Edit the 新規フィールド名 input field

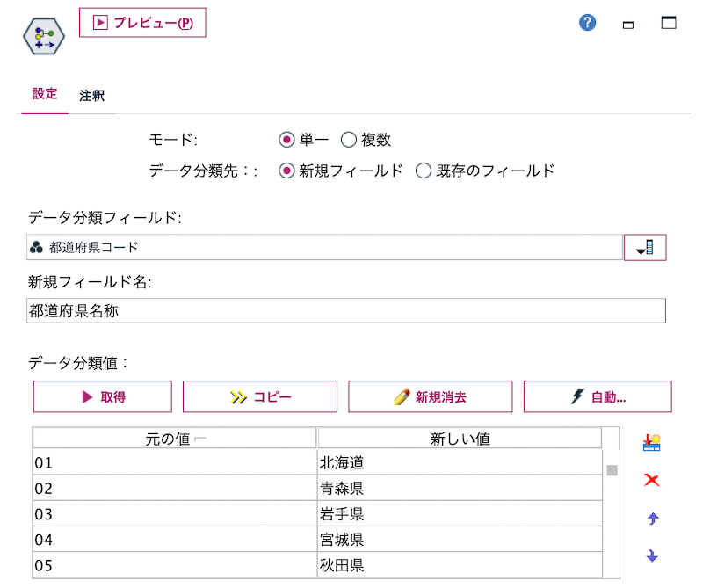click(348, 310)
